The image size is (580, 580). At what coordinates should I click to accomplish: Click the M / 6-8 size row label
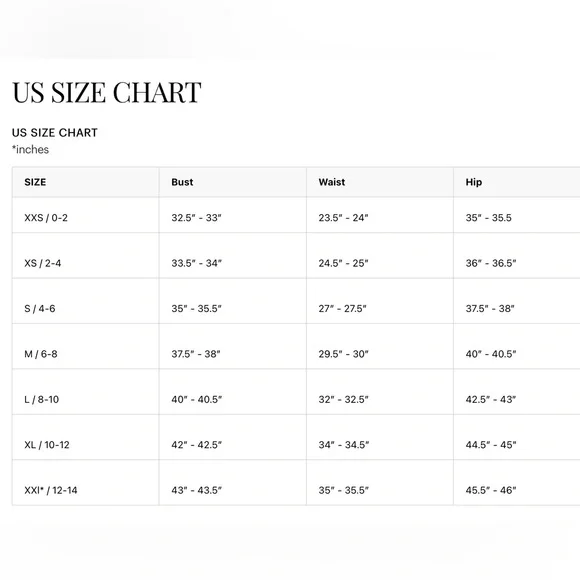41,354
